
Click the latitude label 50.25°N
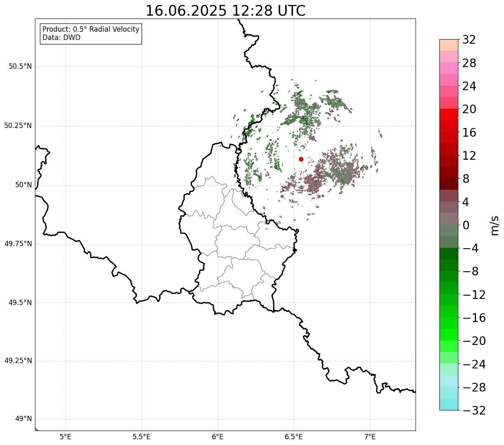tap(18, 126)
